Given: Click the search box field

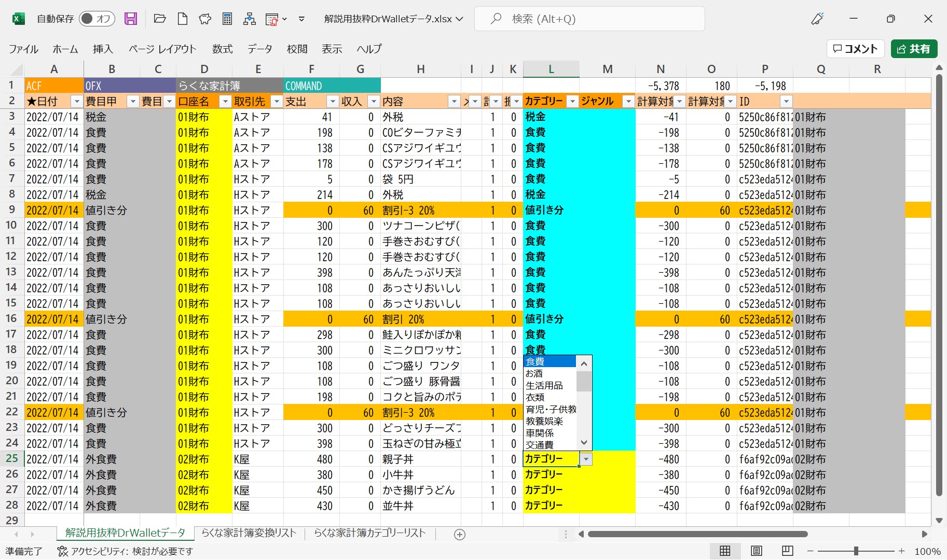Looking at the screenshot, I should click(x=589, y=19).
